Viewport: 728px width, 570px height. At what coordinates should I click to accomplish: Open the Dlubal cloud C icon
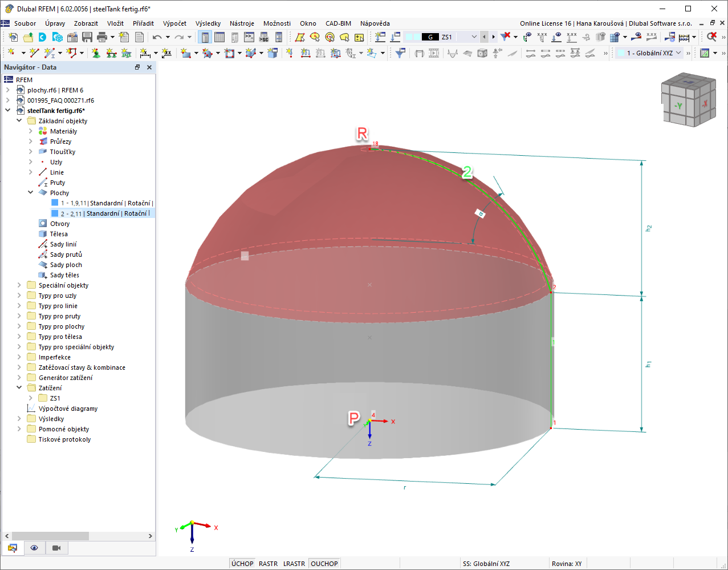pyautogui.click(x=43, y=37)
